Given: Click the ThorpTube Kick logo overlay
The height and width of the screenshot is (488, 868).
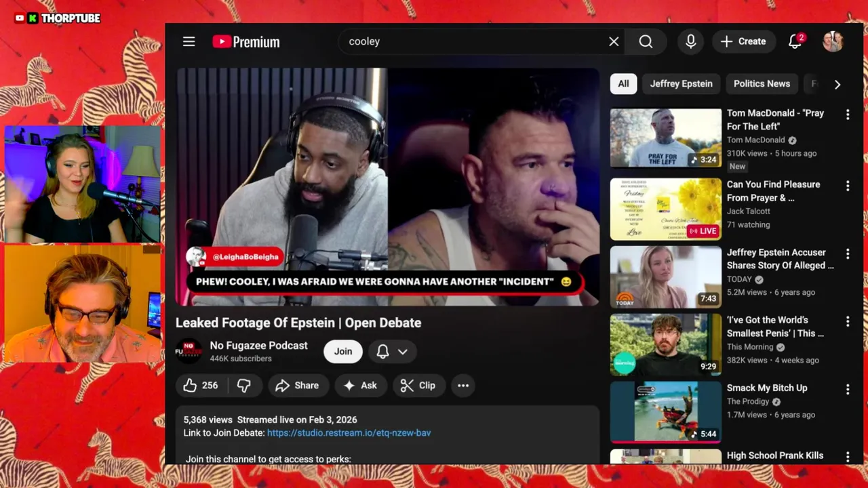Looking at the screenshot, I should 57,18.
